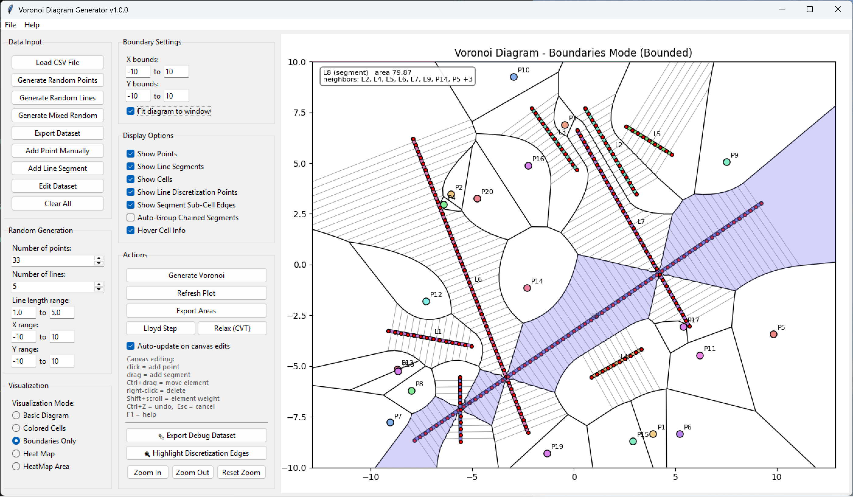Click point P19 marker on diagram
Image resolution: width=853 pixels, height=504 pixels.
click(x=547, y=454)
